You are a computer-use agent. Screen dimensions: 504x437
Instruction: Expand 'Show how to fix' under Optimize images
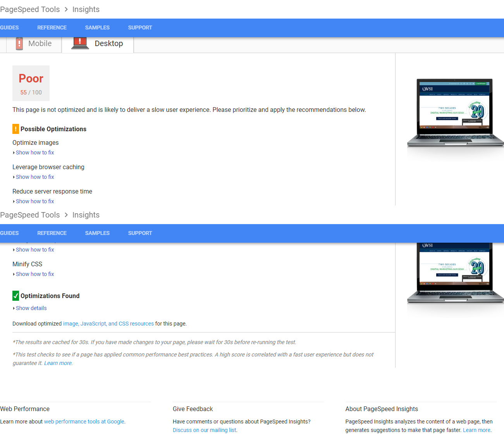point(34,153)
